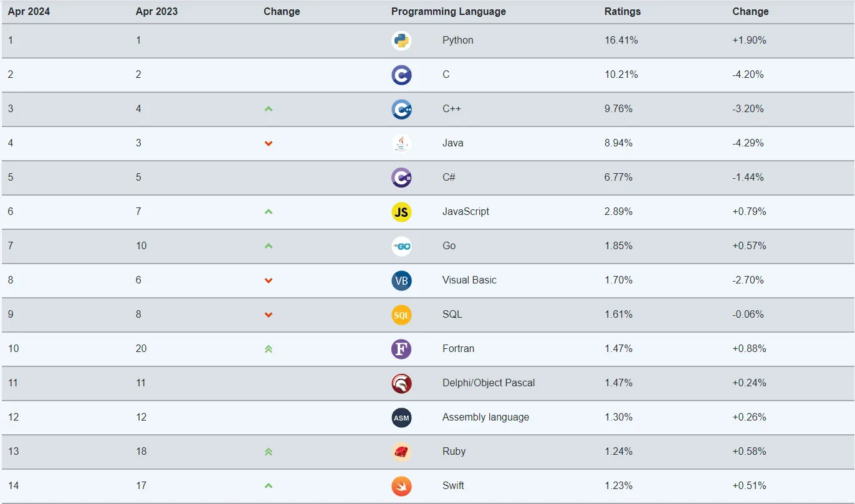The height and width of the screenshot is (504, 855).
Task: Click the Java red down arrow
Action: pyautogui.click(x=269, y=143)
